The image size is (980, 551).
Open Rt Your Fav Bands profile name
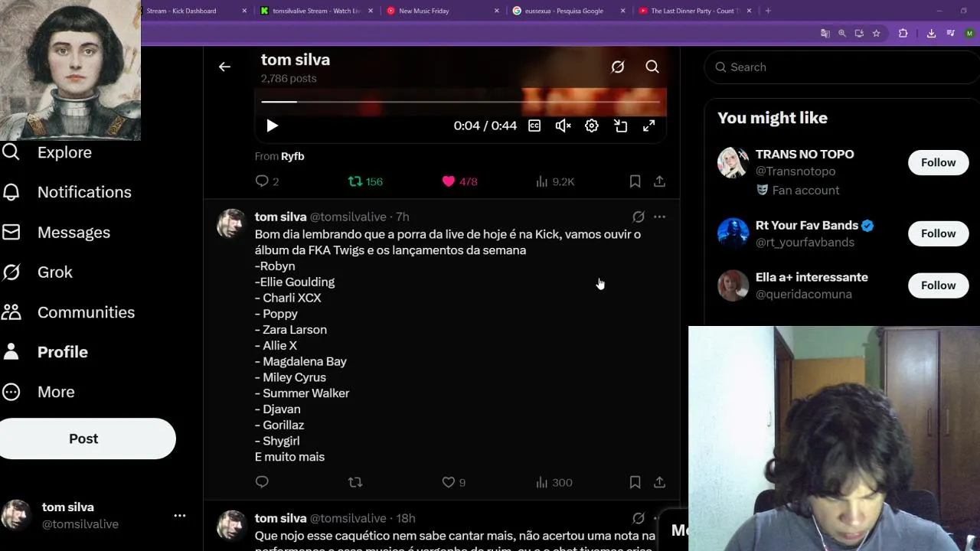(x=807, y=226)
